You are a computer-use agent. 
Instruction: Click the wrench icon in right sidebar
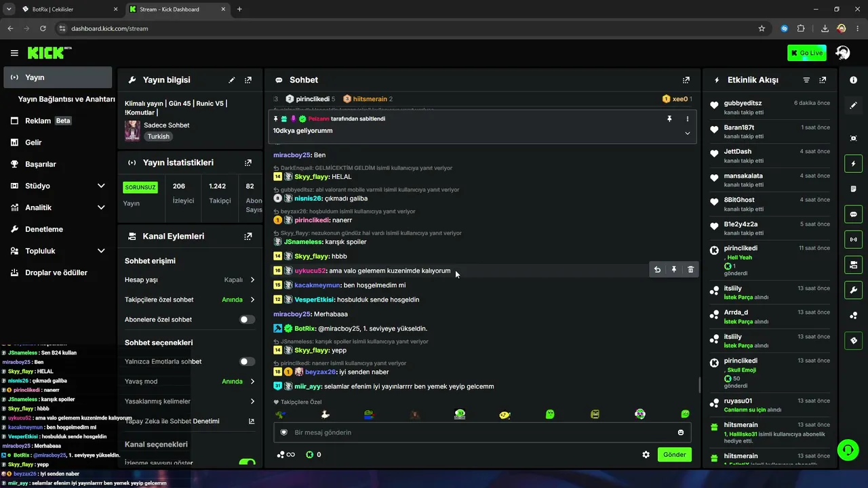click(853, 290)
